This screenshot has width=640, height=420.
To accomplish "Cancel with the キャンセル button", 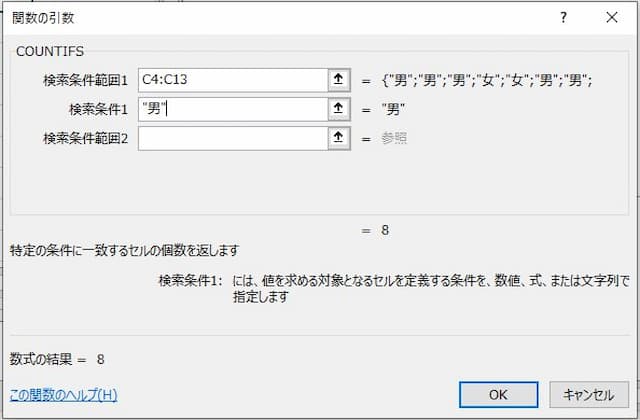I will coord(589,395).
